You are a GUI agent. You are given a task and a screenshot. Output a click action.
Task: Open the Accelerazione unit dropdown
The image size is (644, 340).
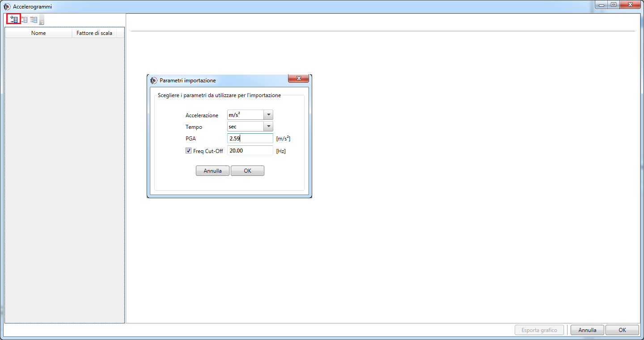(x=268, y=115)
